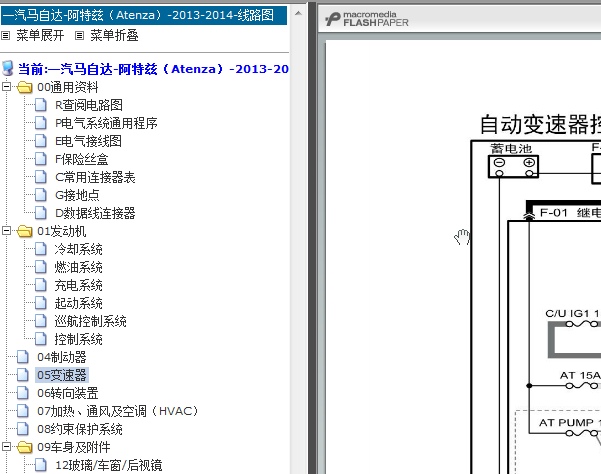Open 07加热、通风及空调(HVAC) section
Image resolution: width=601 pixels, height=474 pixels.
click(118, 411)
